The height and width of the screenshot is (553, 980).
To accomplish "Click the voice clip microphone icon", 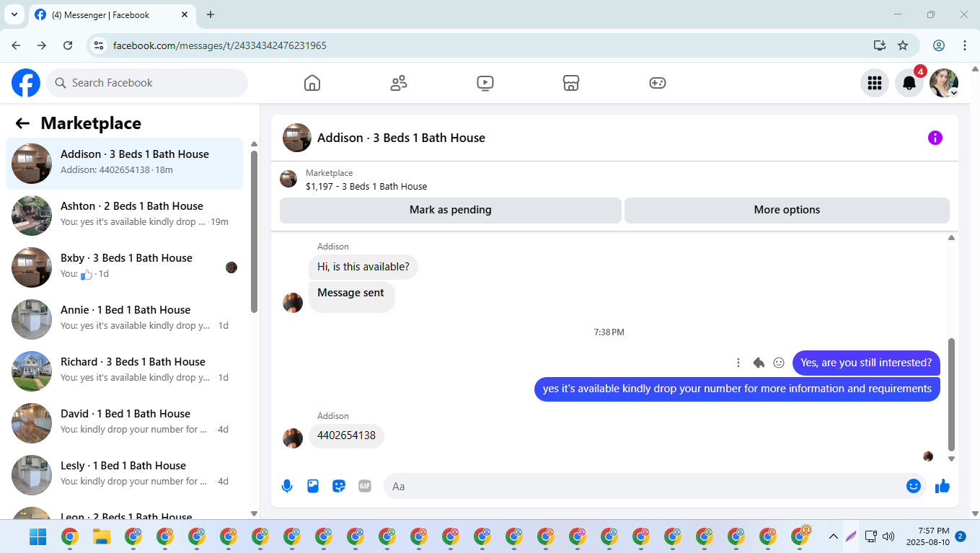I will [287, 486].
